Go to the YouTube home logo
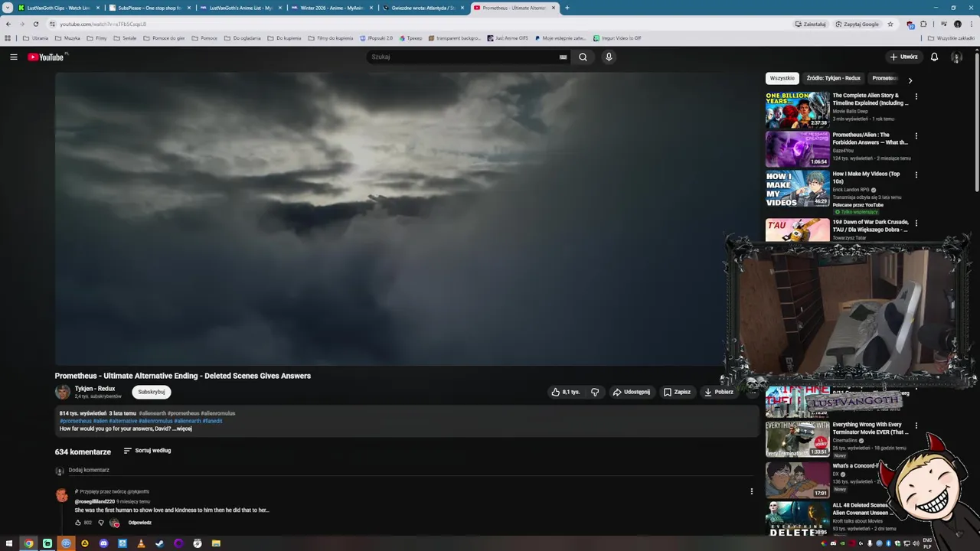 (46, 57)
